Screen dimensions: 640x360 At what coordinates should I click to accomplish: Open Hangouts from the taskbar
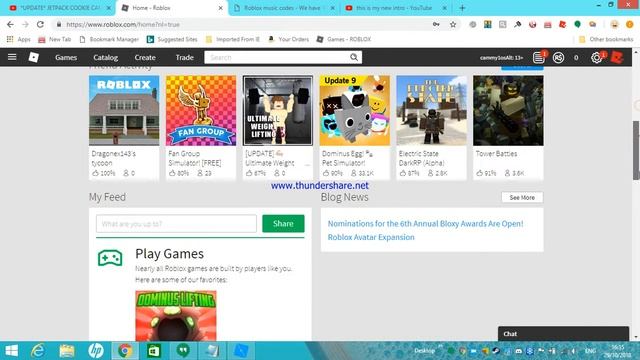(x=183, y=351)
